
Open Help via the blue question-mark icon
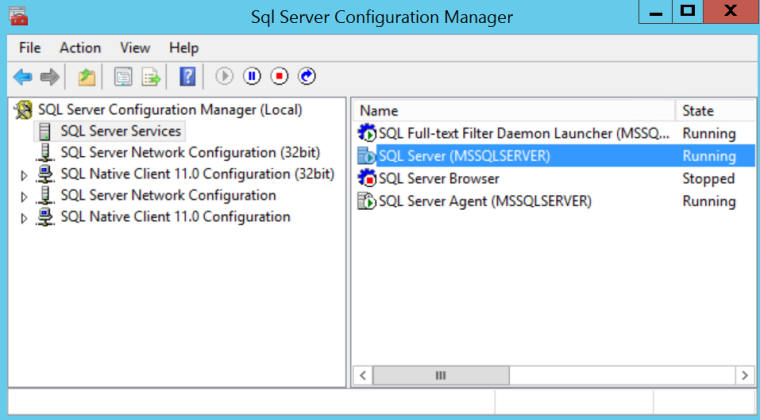tap(188, 77)
